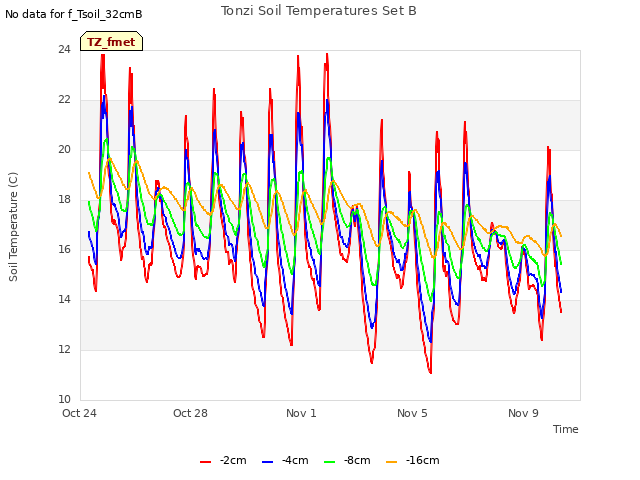Screen dimensions: 640x480
Task: Click the 22 y-axis tick label
Action: click(64, 100)
